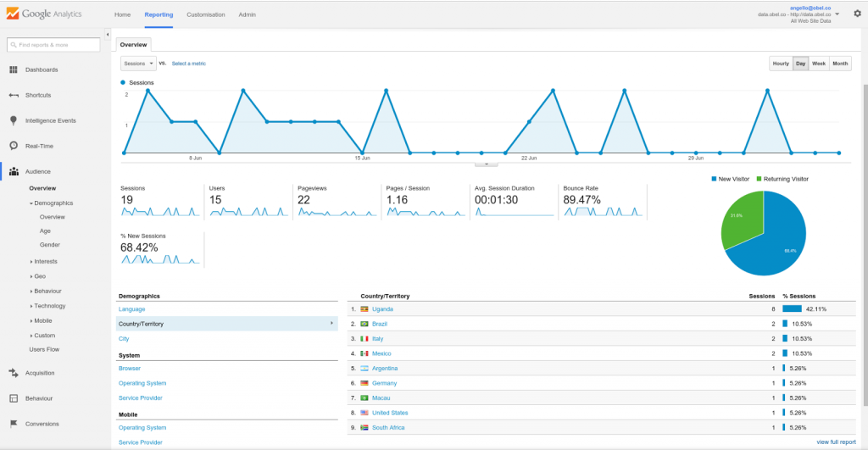Click the Acquisition arrows icon
Screen dimensions: 868x450
pos(14,373)
